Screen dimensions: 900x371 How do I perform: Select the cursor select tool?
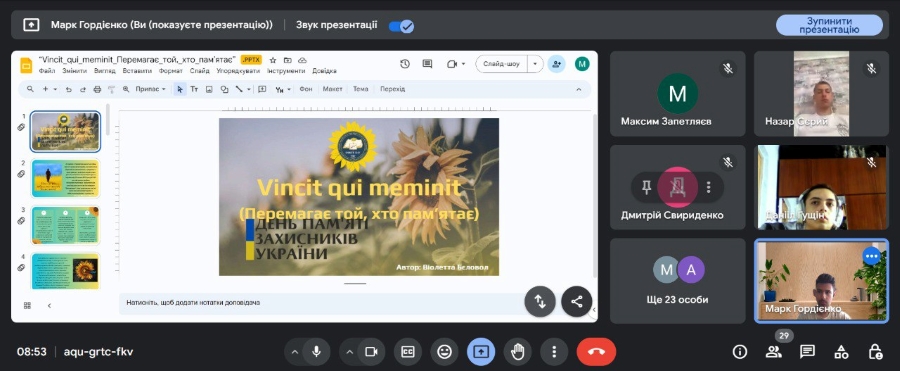180,89
